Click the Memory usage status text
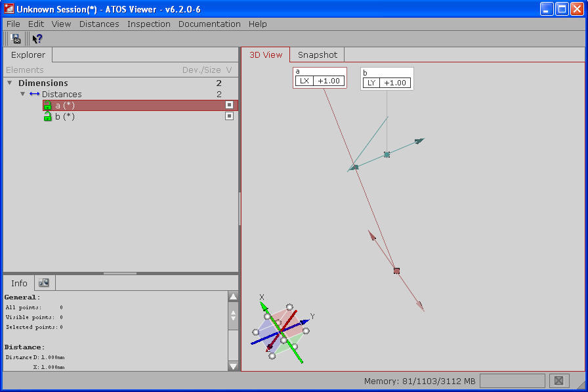588x392 pixels. [x=419, y=381]
